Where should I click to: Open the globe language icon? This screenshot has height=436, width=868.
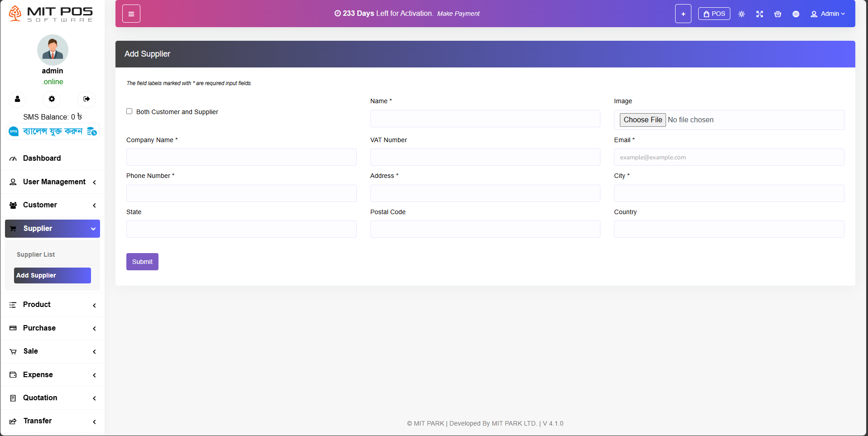coord(796,14)
